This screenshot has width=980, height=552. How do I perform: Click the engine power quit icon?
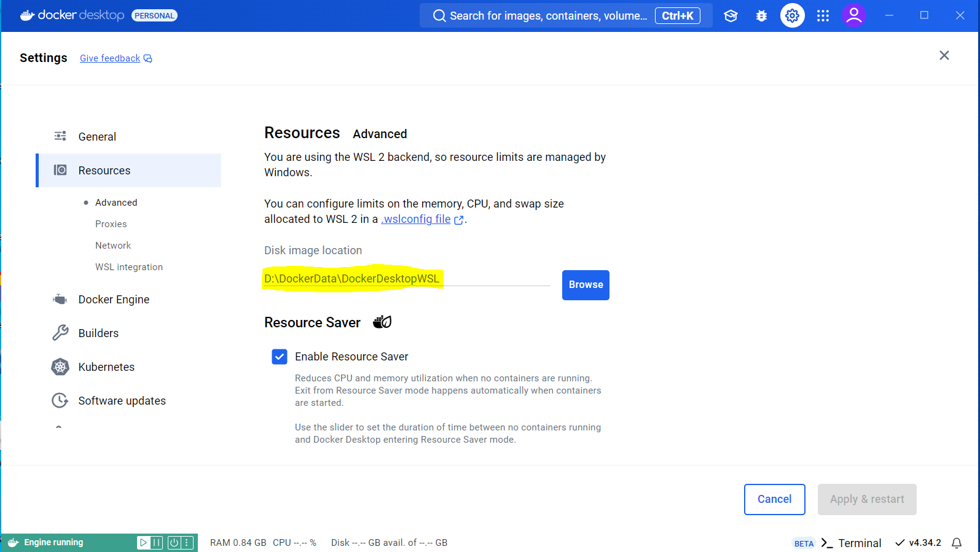pyautogui.click(x=174, y=542)
